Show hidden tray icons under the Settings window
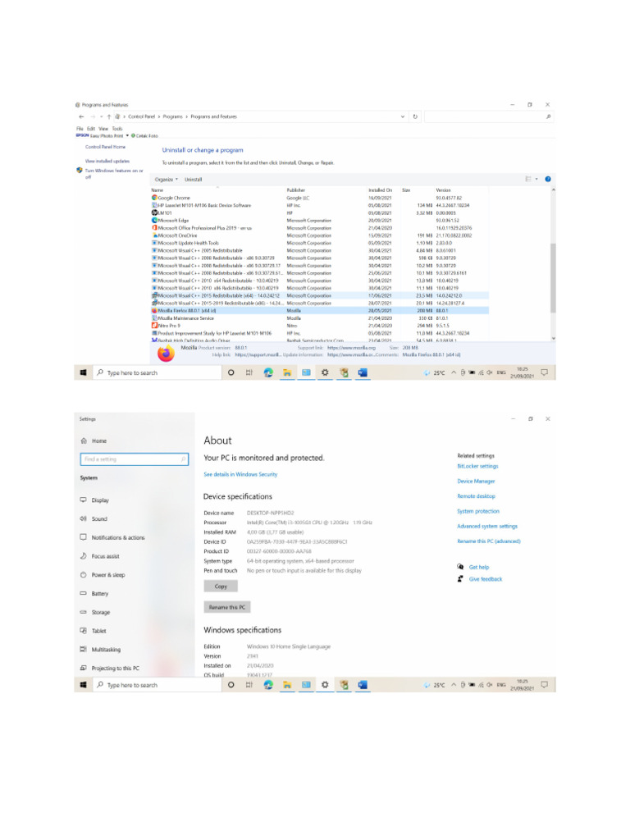Screen dimensions: 630x840 pyautogui.click(x=453, y=685)
